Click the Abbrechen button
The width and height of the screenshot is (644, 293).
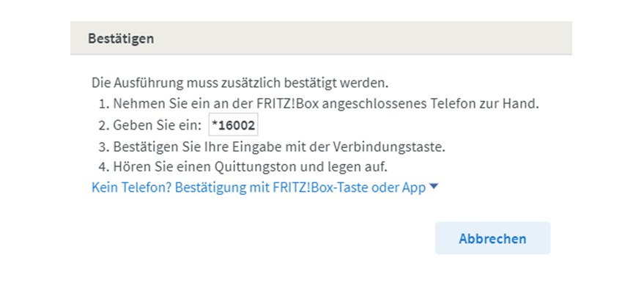(492, 238)
